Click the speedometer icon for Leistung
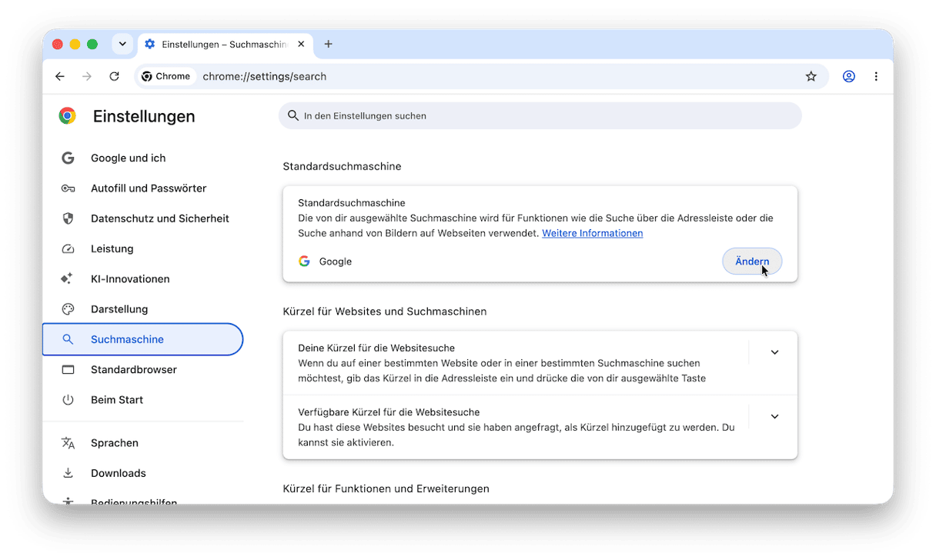936x560 pixels. (68, 248)
